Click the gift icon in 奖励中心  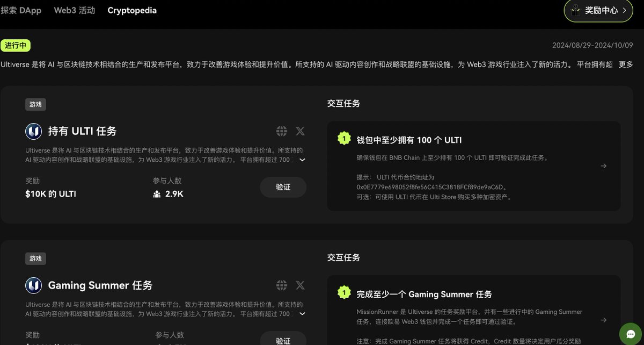coord(576,10)
